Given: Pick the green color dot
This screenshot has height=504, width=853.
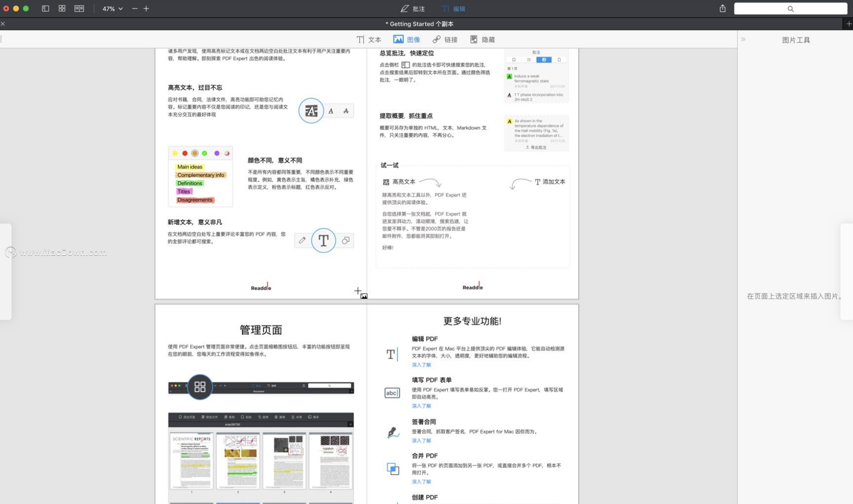Looking at the screenshot, I should pyautogui.click(x=204, y=153).
